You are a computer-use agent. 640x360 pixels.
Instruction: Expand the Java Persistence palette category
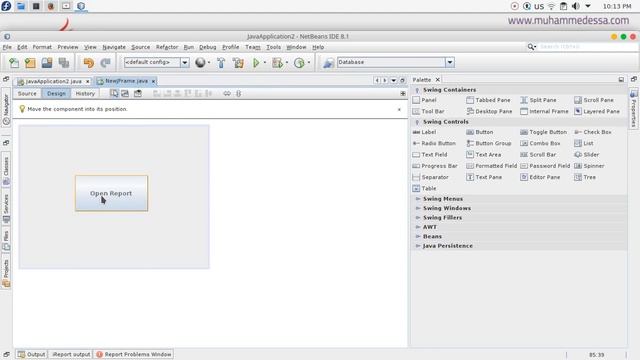point(418,246)
